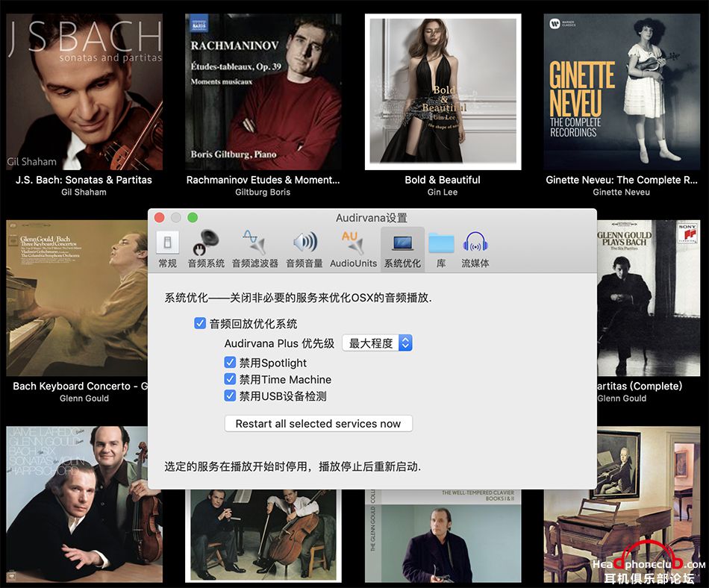Open the cello and piano duo album cover
Screen dimensions: 709x588
[x=263, y=536]
